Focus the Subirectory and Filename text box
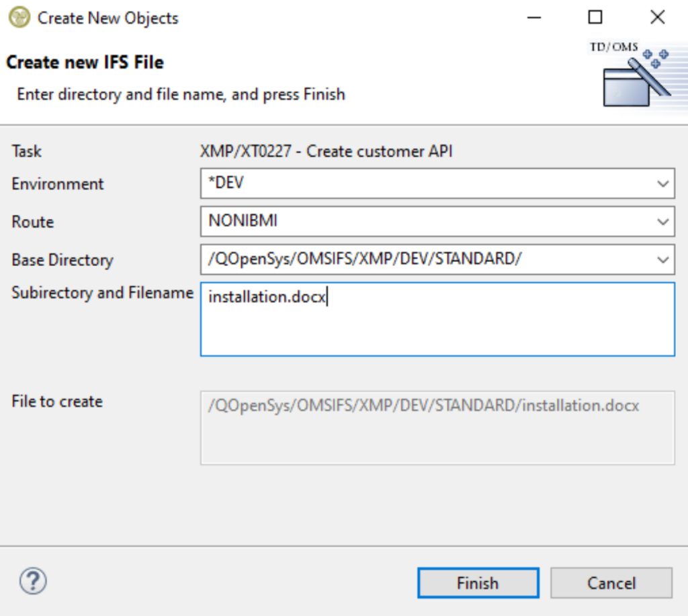Screen dimensions: 688x616 coord(437,319)
